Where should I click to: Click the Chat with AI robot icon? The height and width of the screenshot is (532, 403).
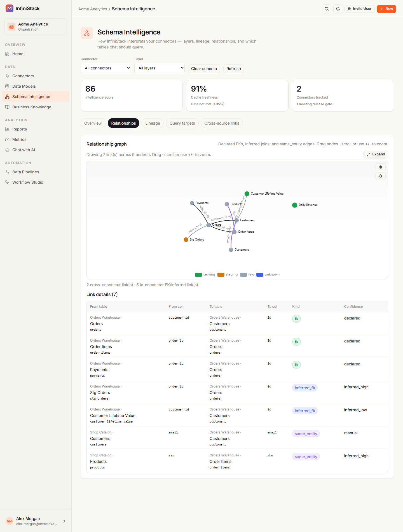point(7,150)
